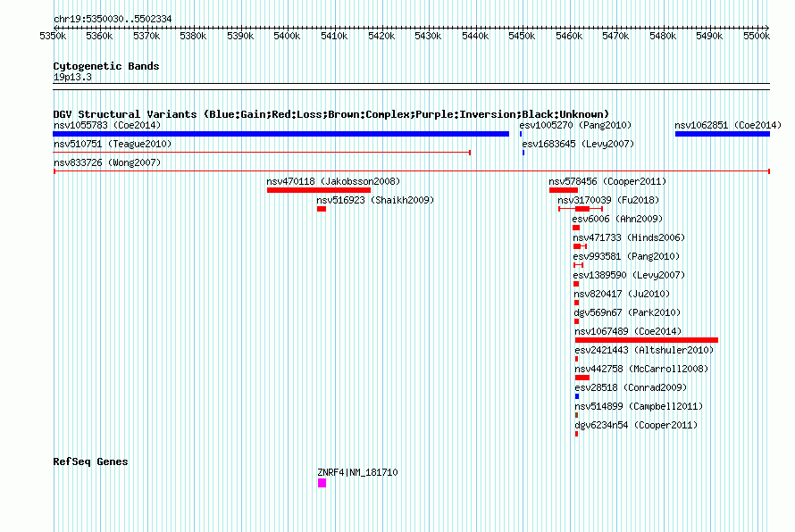
Task: Click the nsv3170039 (Fu2018) label
Action: tap(608, 200)
